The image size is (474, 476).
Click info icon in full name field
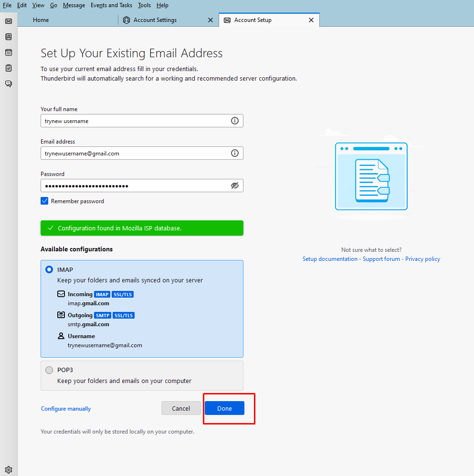coord(234,121)
